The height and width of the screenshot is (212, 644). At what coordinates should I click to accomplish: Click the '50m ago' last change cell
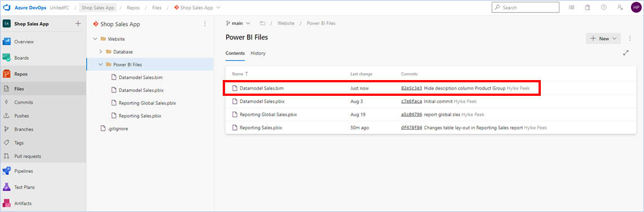[360, 128]
